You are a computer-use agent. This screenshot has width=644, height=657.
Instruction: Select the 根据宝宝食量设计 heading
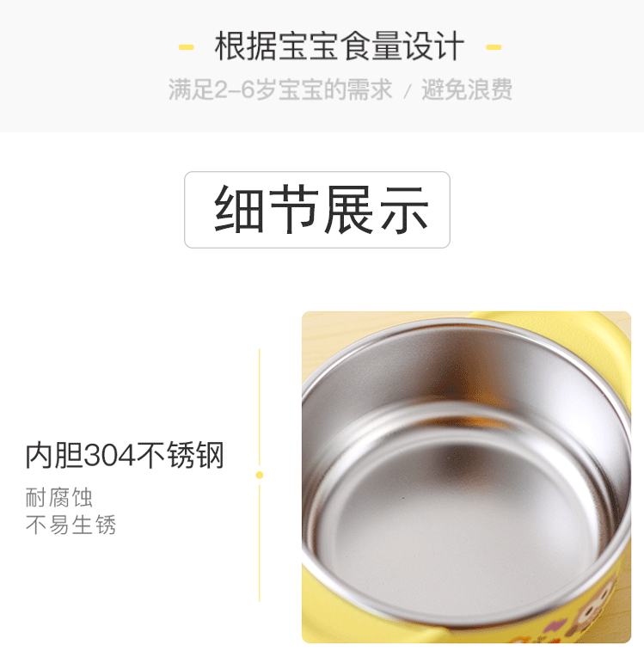[x=340, y=46]
